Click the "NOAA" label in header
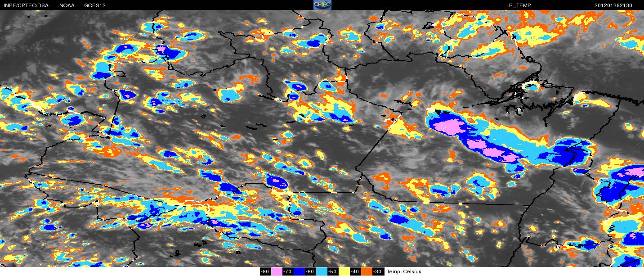Viewport: 644px width, 276px height. point(67,5)
